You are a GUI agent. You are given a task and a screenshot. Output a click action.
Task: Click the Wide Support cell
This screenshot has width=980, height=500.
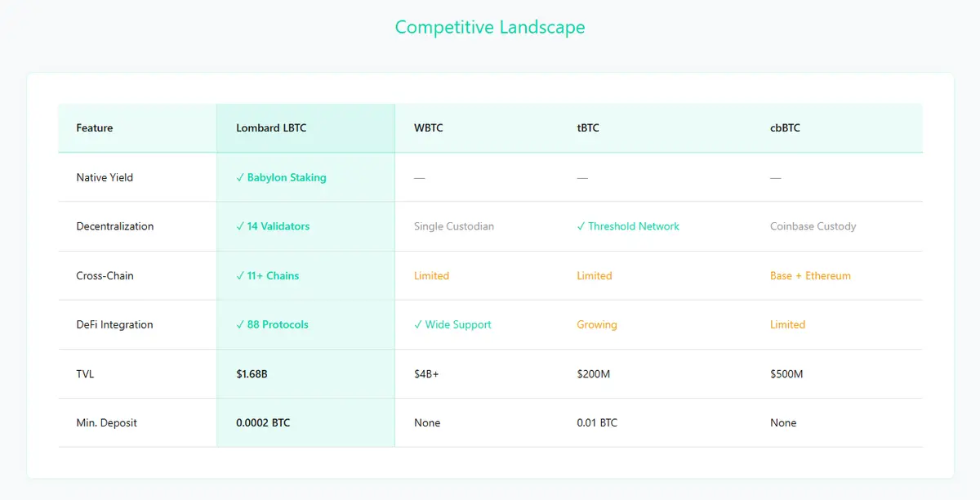452,324
